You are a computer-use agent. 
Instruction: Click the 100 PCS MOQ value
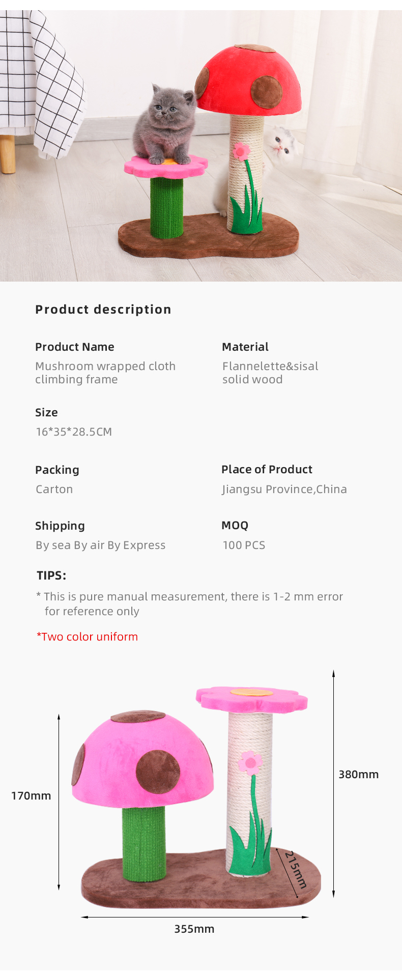(244, 545)
